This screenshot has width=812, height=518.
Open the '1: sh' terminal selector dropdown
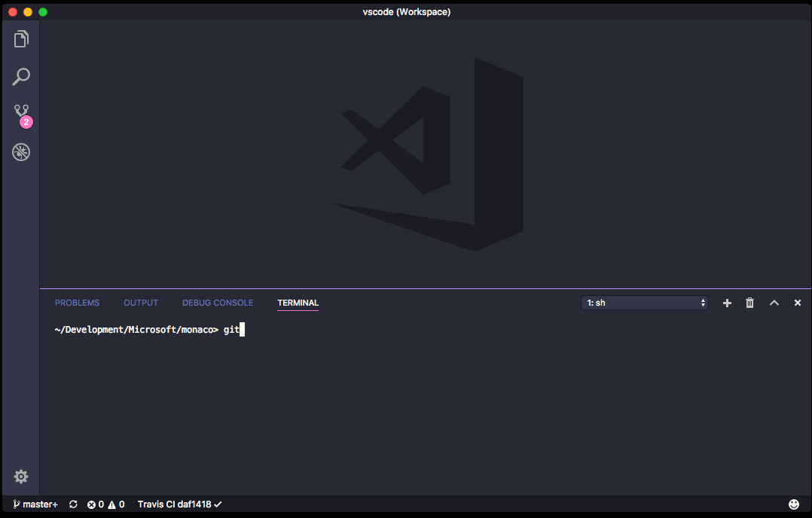pos(644,303)
